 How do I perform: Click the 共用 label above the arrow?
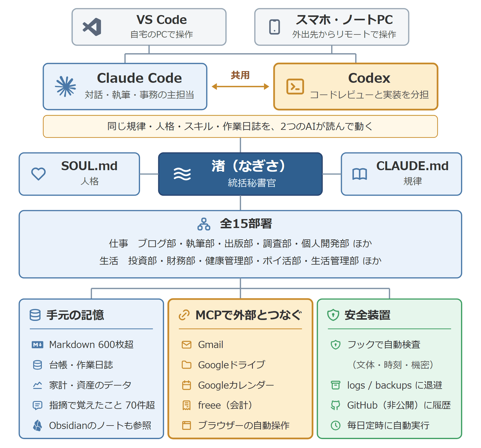(x=240, y=75)
